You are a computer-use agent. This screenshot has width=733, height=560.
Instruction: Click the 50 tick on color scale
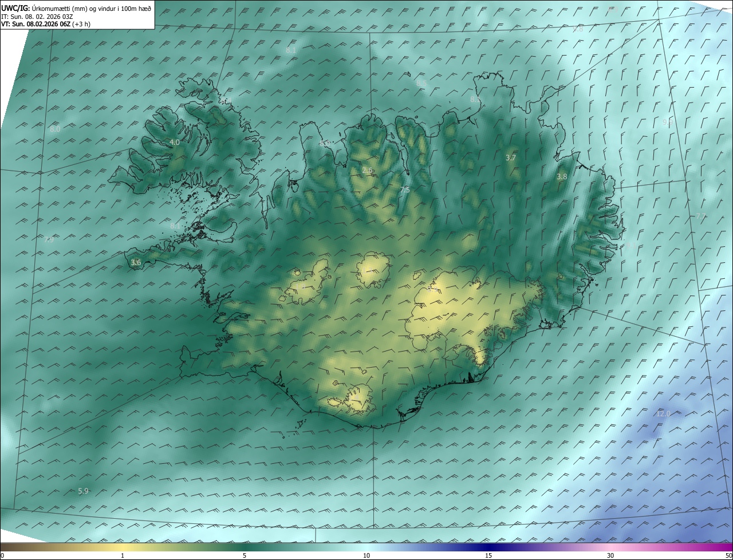pos(728,555)
